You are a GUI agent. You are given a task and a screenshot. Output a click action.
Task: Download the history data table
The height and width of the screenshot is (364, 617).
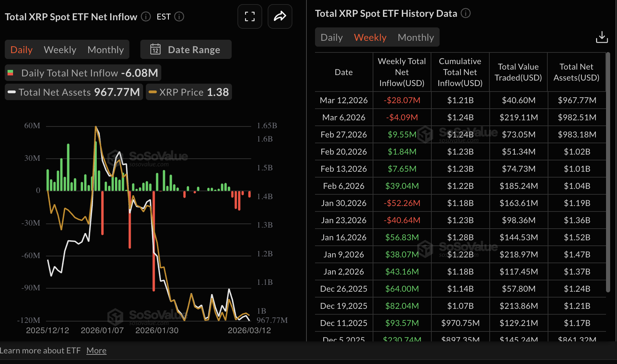click(602, 37)
